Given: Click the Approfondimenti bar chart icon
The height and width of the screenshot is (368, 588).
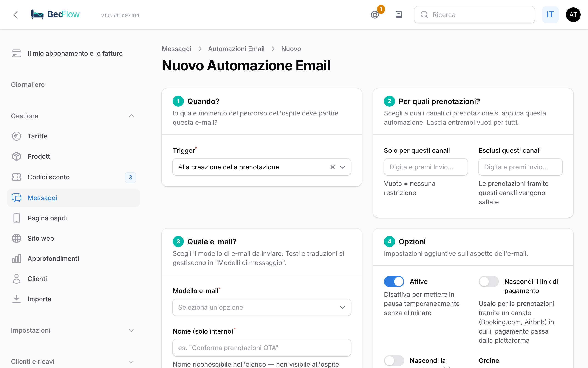Looking at the screenshot, I should pos(17,259).
